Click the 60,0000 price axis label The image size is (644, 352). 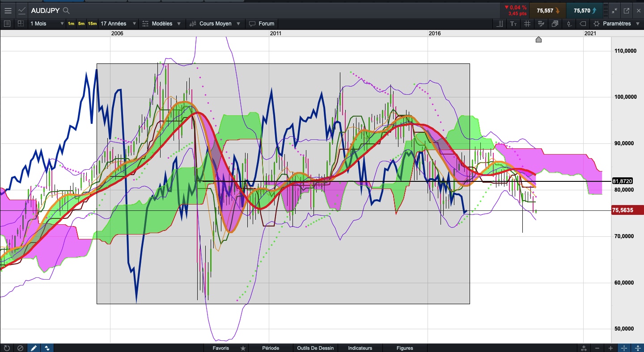tap(624, 282)
